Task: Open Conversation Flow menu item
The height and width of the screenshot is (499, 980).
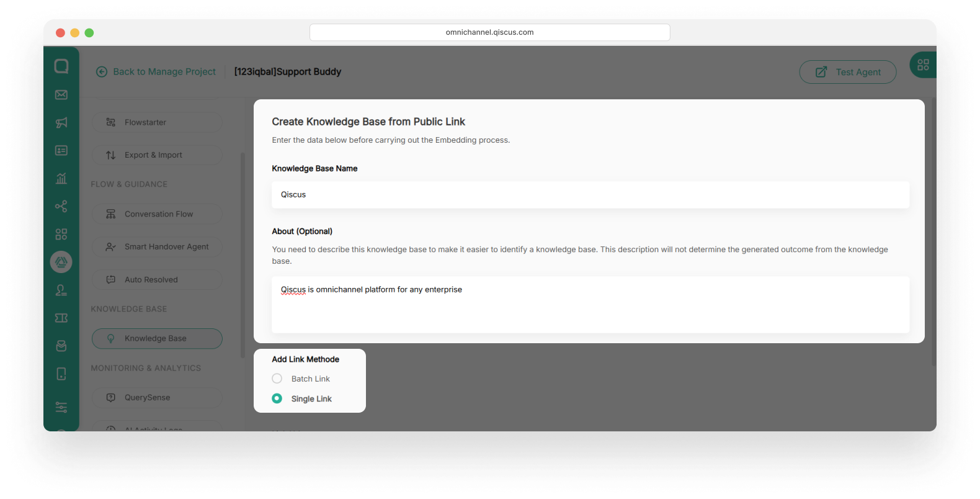Action: (x=157, y=214)
